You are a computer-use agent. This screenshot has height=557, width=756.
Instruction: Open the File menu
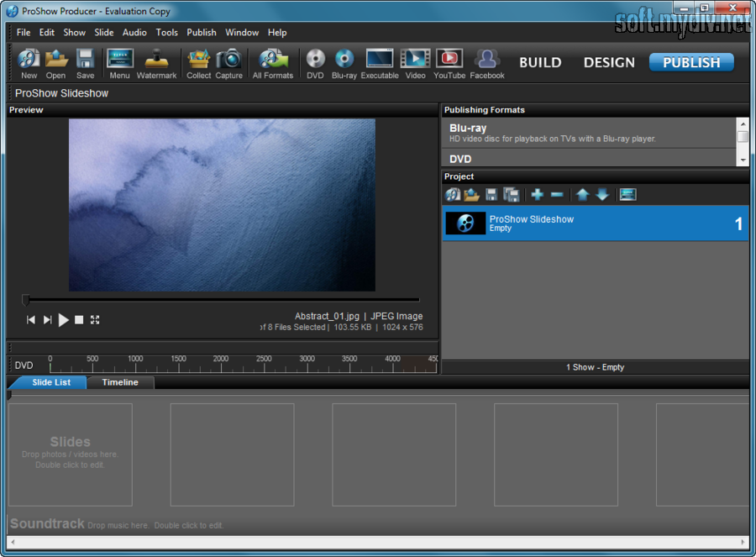[x=24, y=32]
